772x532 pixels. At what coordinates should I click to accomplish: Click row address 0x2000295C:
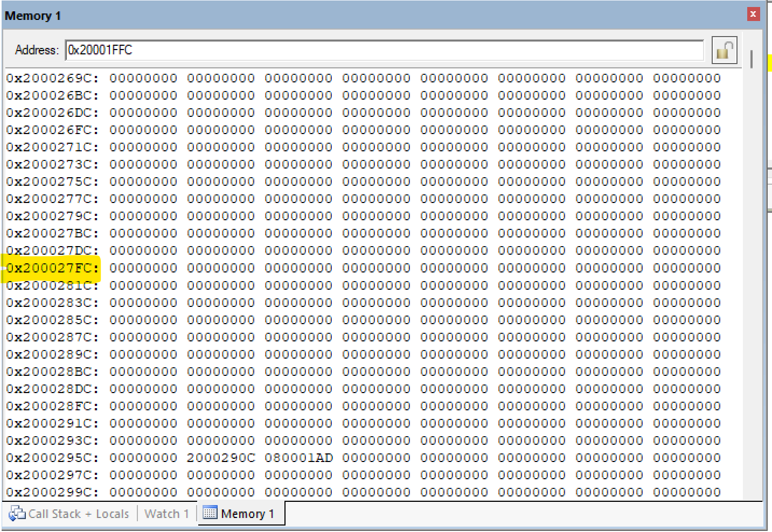[53, 458]
